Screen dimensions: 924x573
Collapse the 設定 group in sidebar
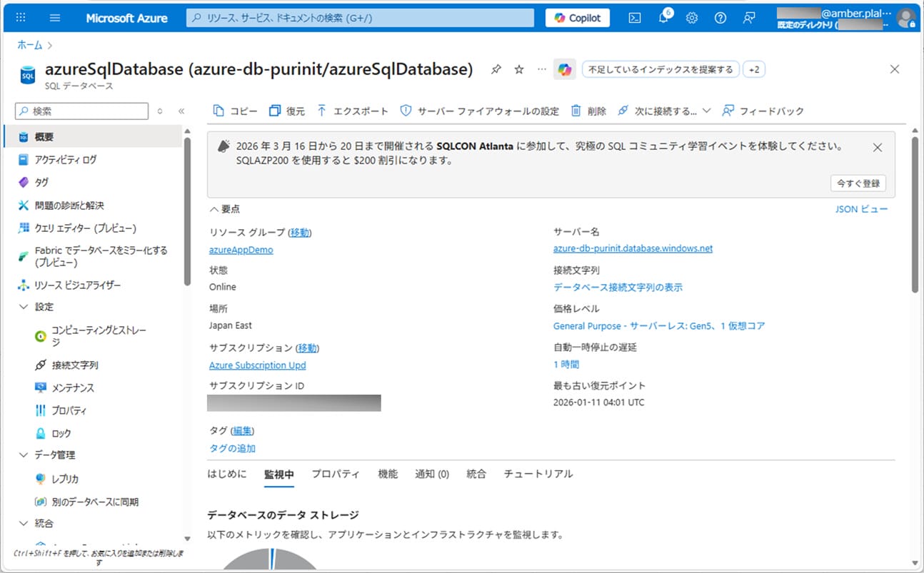[24, 307]
